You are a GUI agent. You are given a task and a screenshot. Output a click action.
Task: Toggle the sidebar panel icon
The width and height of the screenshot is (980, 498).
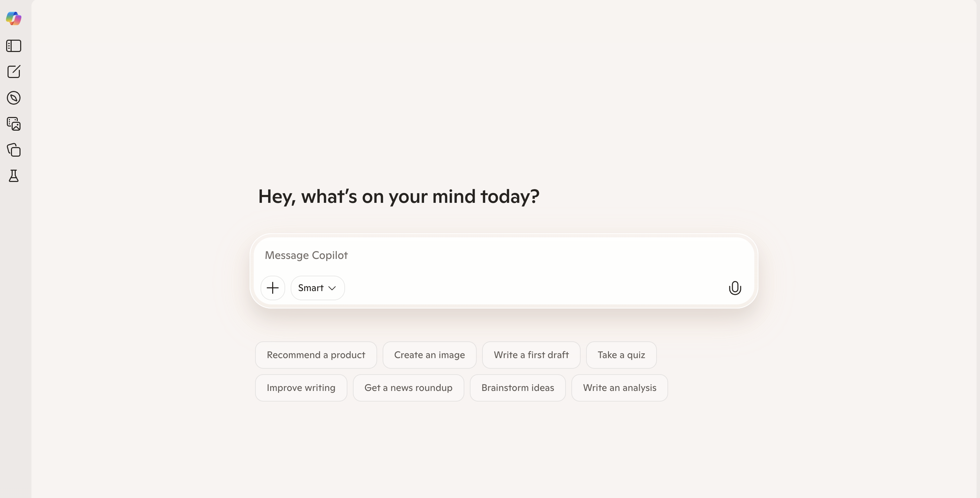point(14,46)
